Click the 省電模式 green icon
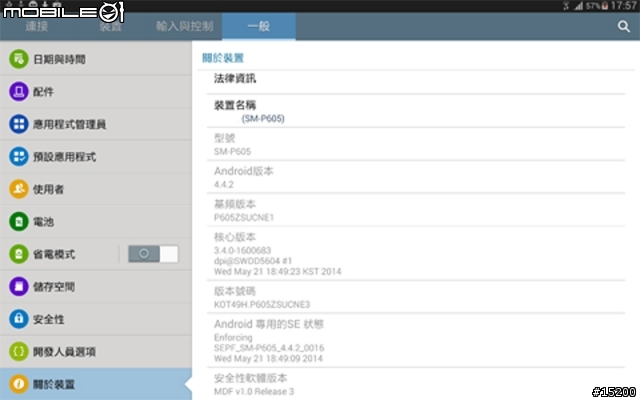 tap(19, 254)
